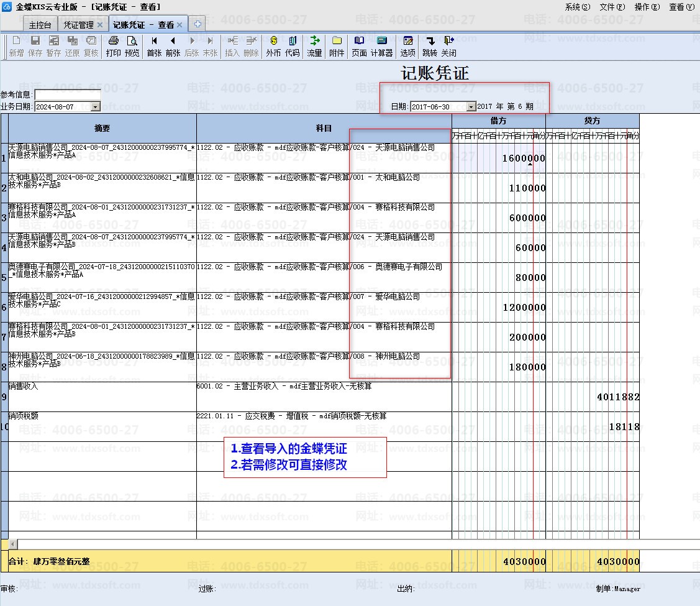Switch to the 凭证管理 tab
Image resolution: width=700 pixels, height=606 pixels.
click(79, 25)
